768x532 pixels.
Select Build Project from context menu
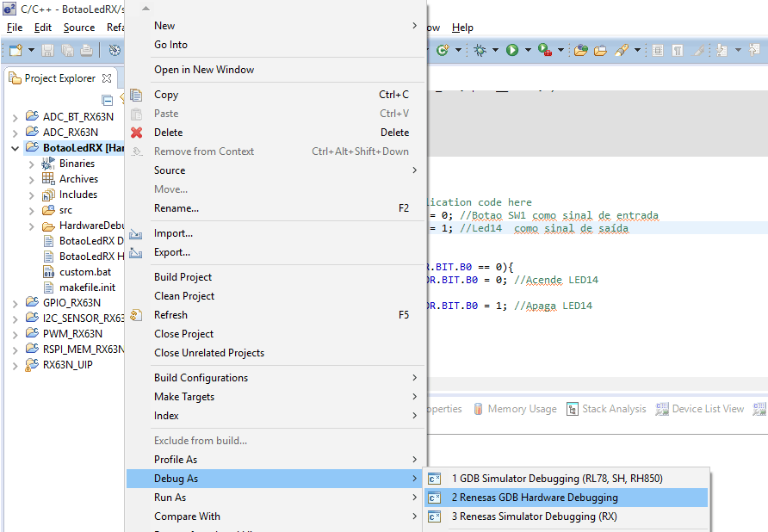(x=276, y=277)
